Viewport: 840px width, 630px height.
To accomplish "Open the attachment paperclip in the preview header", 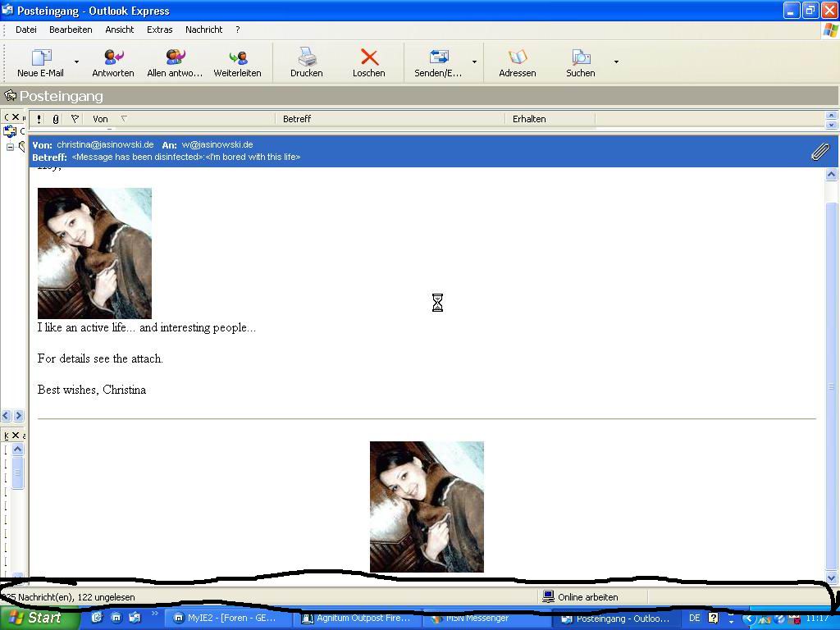I will click(819, 152).
